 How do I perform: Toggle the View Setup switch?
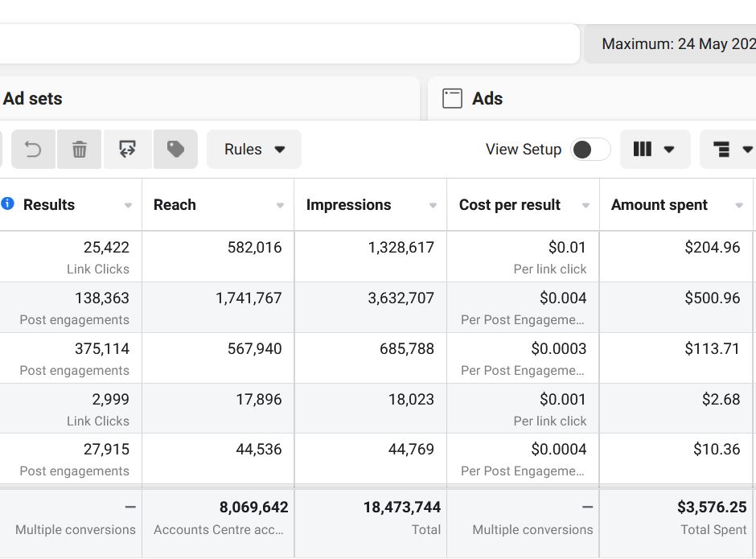(590, 150)
